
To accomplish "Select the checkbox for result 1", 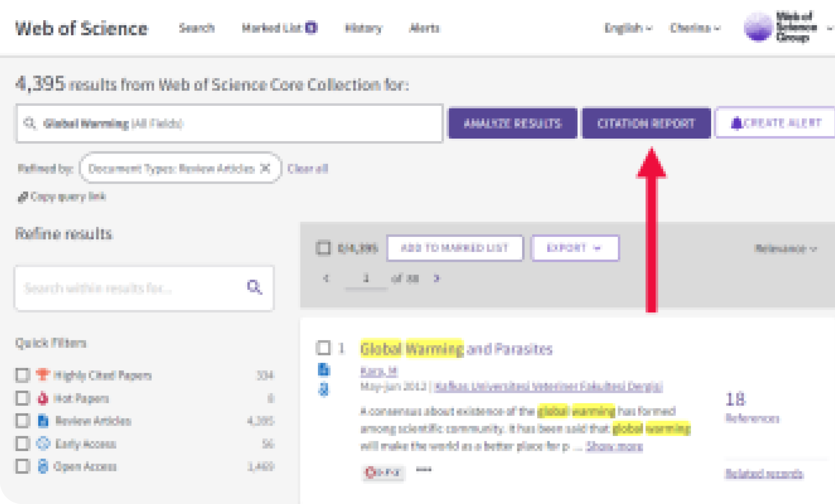I will (323, 348).
